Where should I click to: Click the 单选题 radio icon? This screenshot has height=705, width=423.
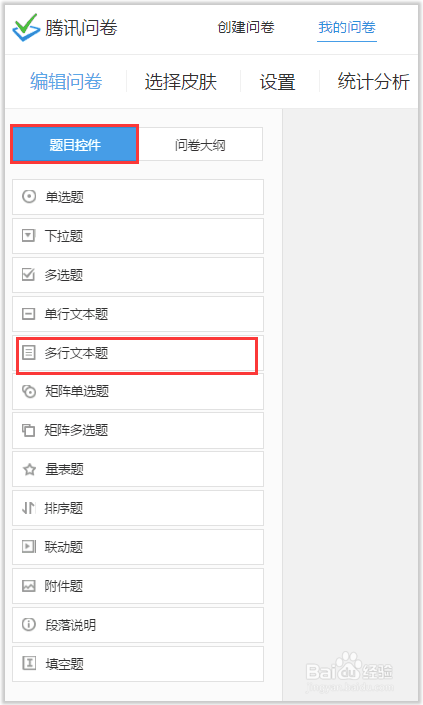click(29, 196)
